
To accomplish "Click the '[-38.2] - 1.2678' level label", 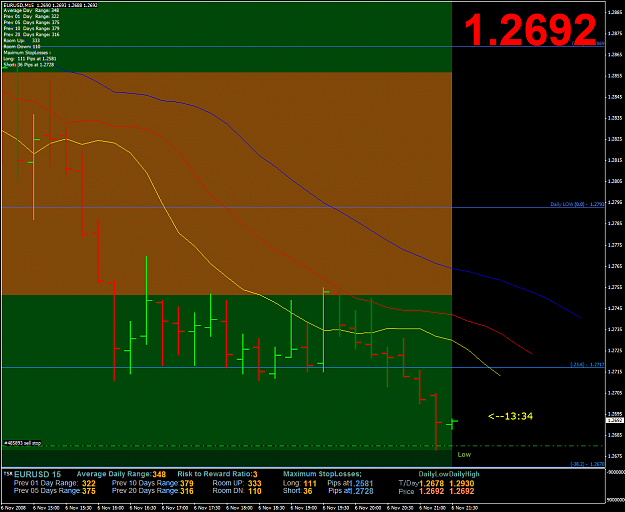I will pos(587,464).
